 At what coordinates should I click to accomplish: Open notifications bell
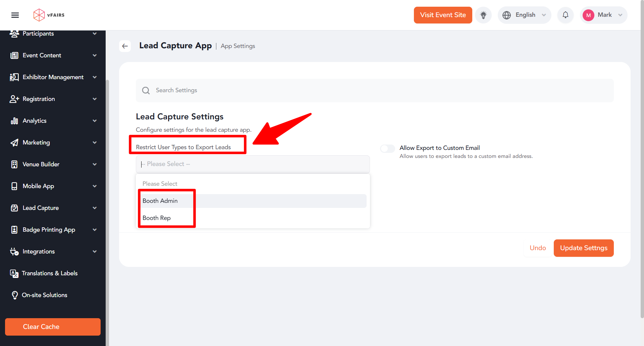(566, 15)
